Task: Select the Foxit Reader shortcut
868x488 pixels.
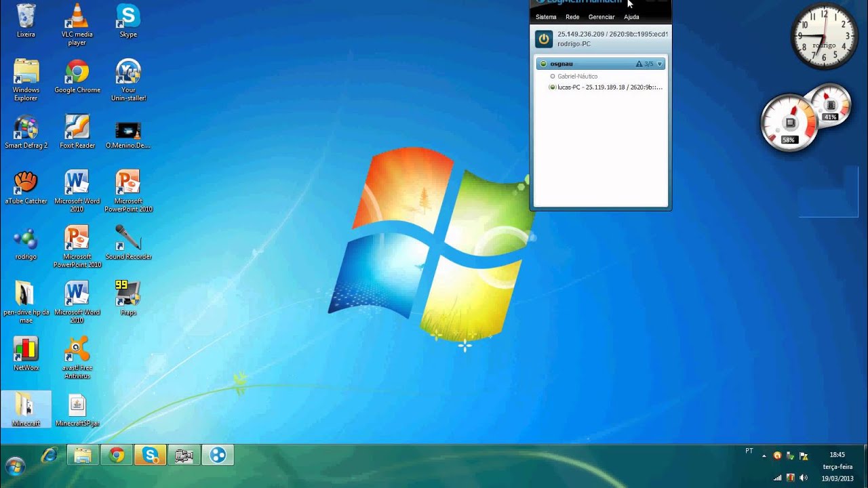Action: [x=77, y=131]
